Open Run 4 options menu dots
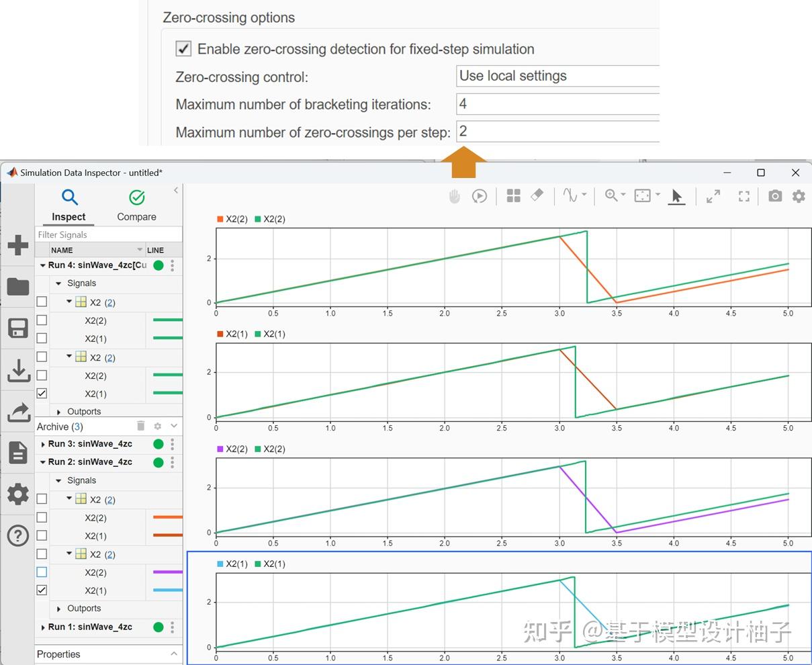Screen dimensions: 812x665 173,265
